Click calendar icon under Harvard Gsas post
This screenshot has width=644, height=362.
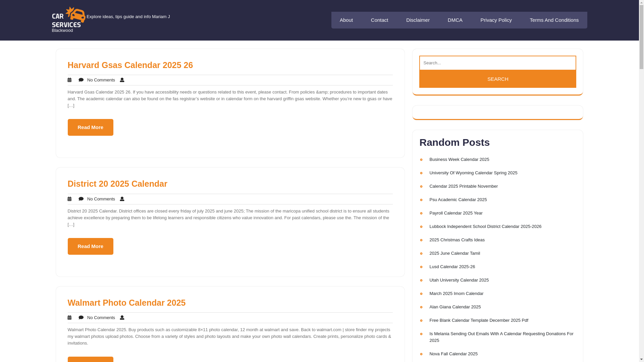(69, 80)
